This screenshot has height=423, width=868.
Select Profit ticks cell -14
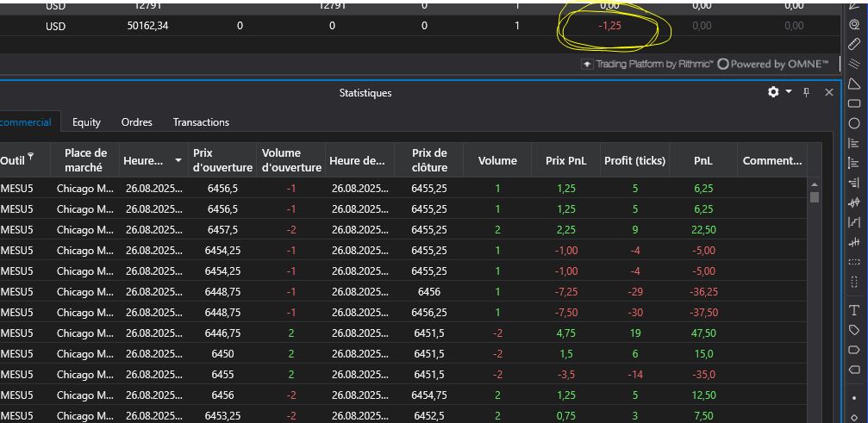point(635,375)
